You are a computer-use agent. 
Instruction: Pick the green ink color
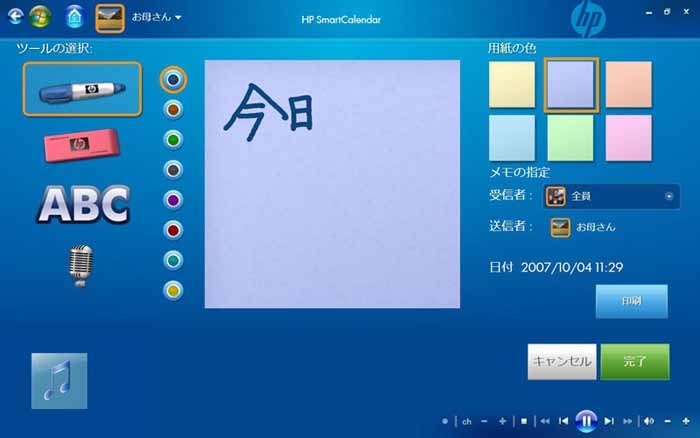pyautogui.click(x=173, y=140)
